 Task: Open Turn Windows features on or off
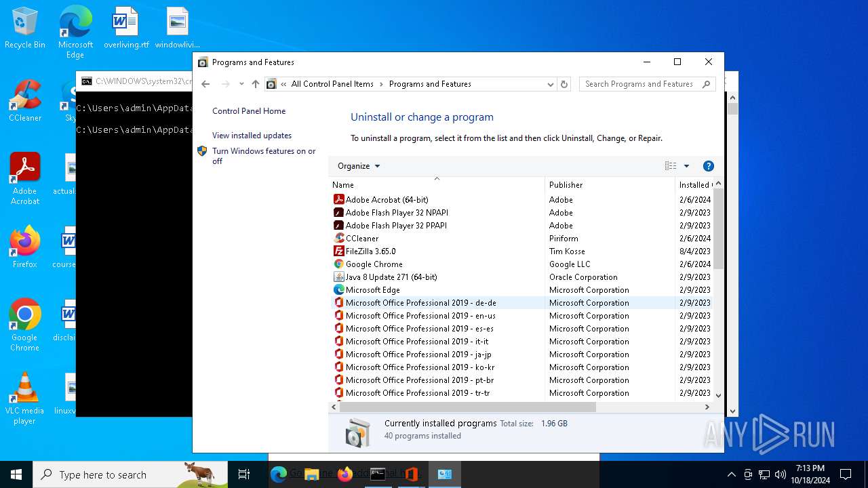[264, 156]
